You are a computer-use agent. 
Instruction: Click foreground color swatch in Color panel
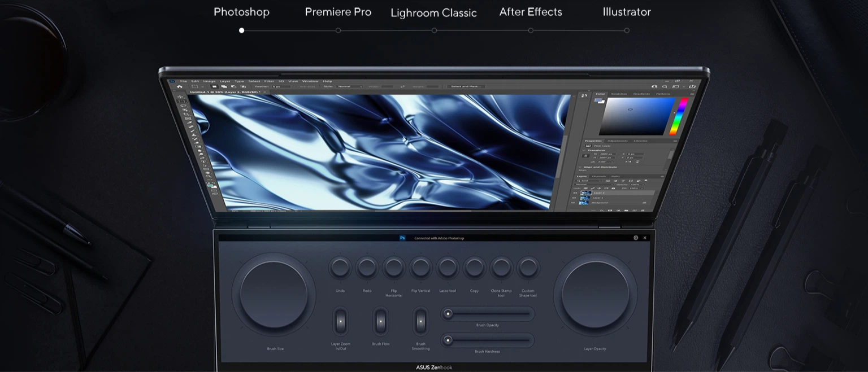coord(597,100)
